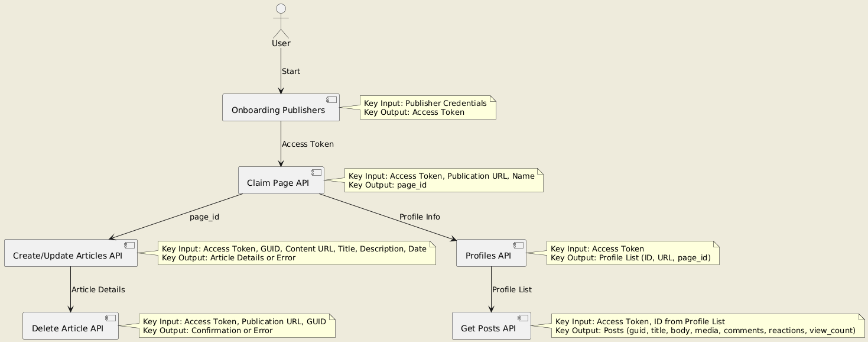Click the component icon in Onboarding Publishers box
868x342 pixels.
331,100
